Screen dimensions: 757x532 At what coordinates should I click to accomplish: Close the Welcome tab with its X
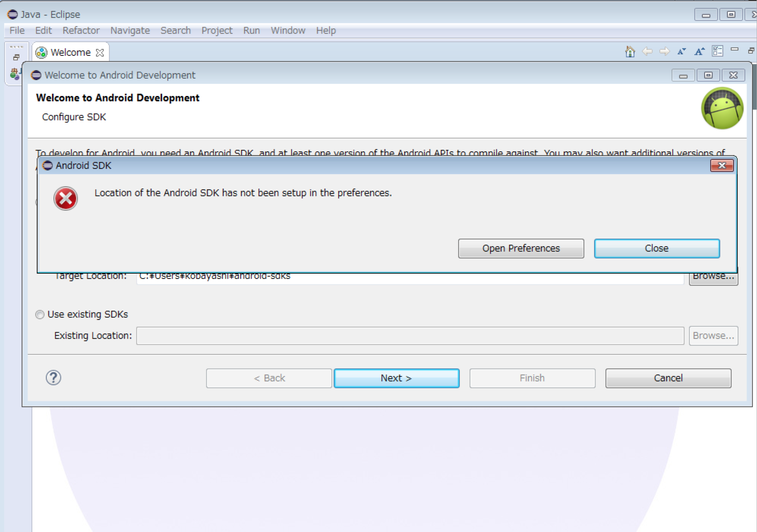pos(100,53)
